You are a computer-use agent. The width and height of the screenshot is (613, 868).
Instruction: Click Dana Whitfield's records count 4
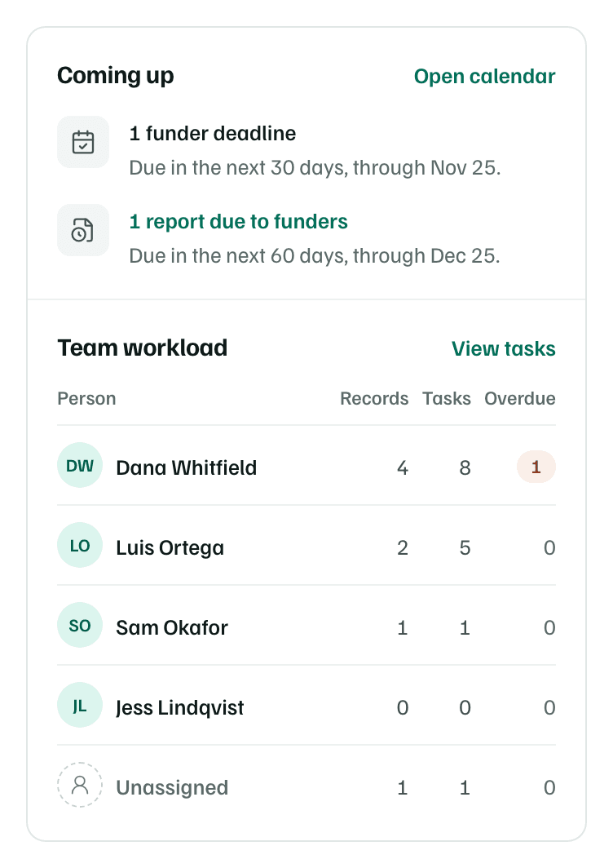[x=403, y=468]
